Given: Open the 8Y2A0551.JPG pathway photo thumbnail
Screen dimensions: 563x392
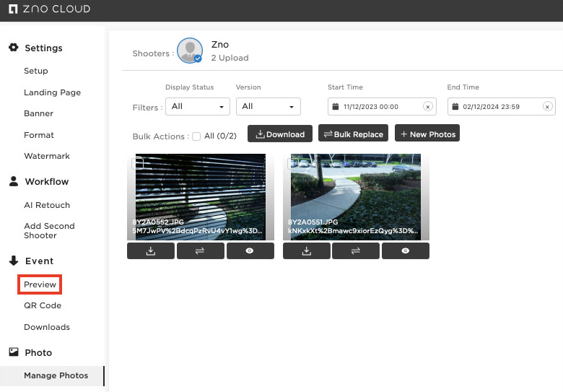Looking at the screenshot, I should (x=356, y=197).
